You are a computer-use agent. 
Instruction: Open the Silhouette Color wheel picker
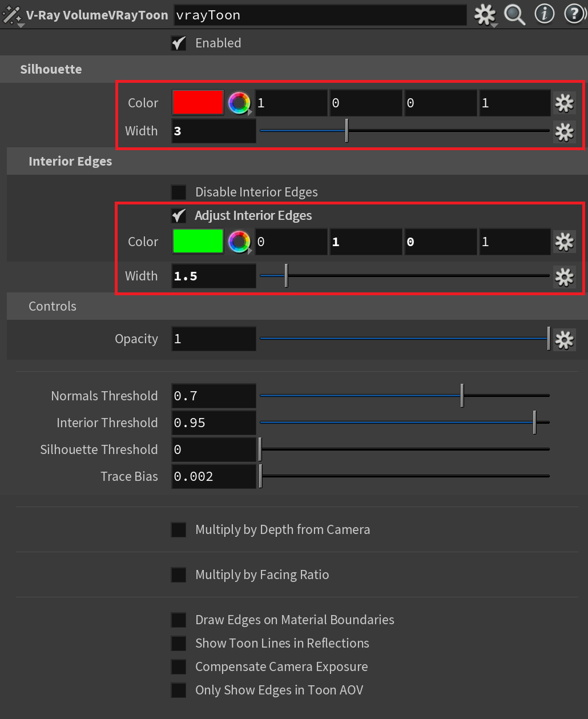[239, 103]
